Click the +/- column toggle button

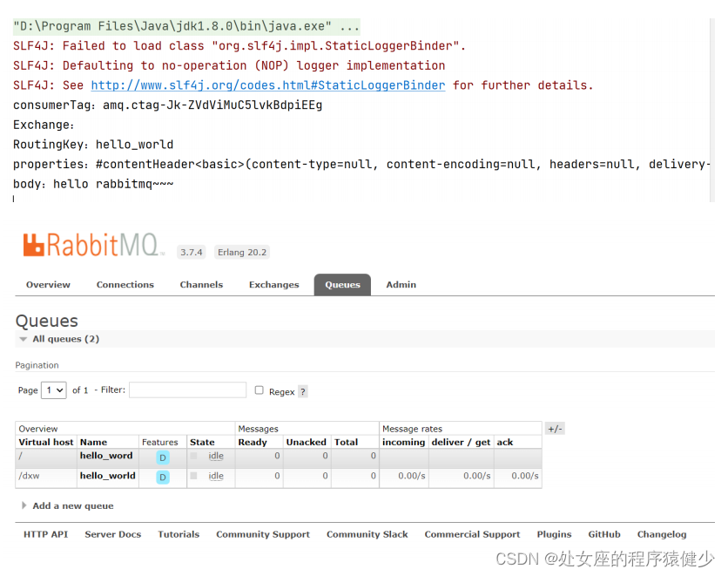(x=555, y=429)
